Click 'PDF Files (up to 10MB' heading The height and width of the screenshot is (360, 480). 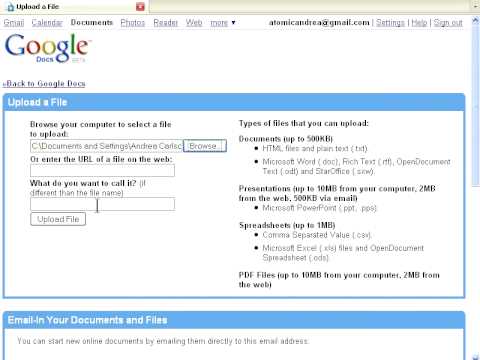click(x=339, y=280)
